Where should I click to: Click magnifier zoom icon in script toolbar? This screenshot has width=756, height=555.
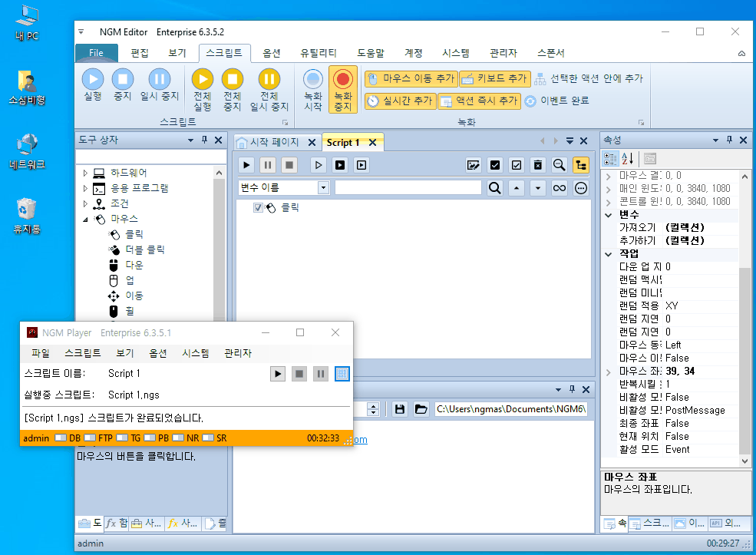pos(559,165)
